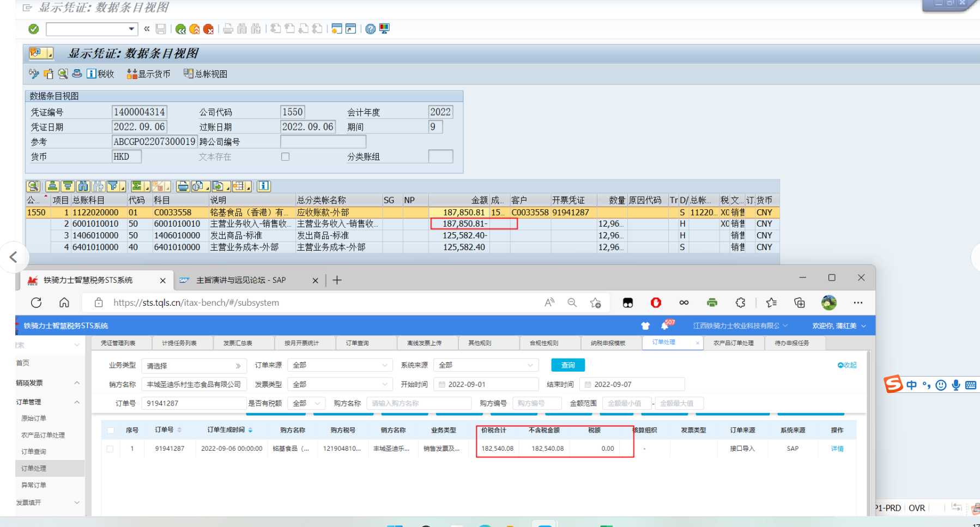Click the 详情 link for order 91941287
Screen dimensions: 980x527
coord(837,449)
